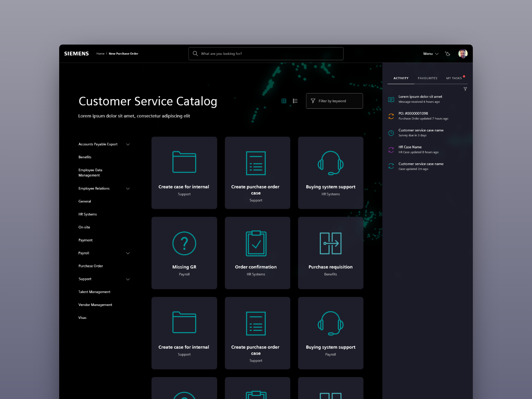Expand the Accounts Payable Export category
The width and height of the screenshot is (532, 399).
128,144
